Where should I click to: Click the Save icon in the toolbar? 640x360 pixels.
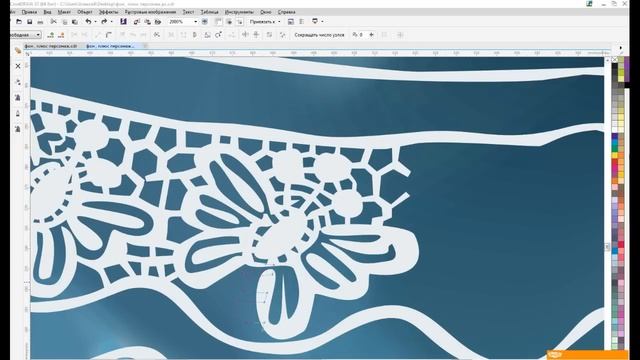pos(29,22)
